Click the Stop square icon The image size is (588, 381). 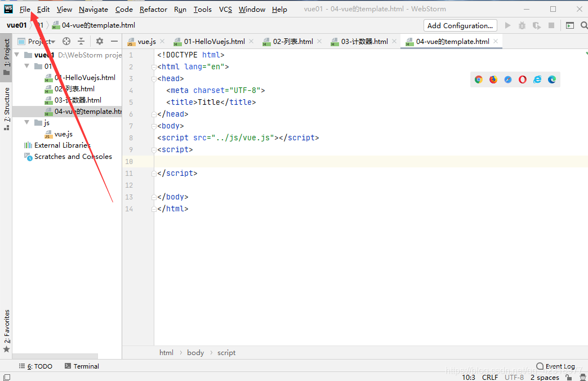point(551,25)
